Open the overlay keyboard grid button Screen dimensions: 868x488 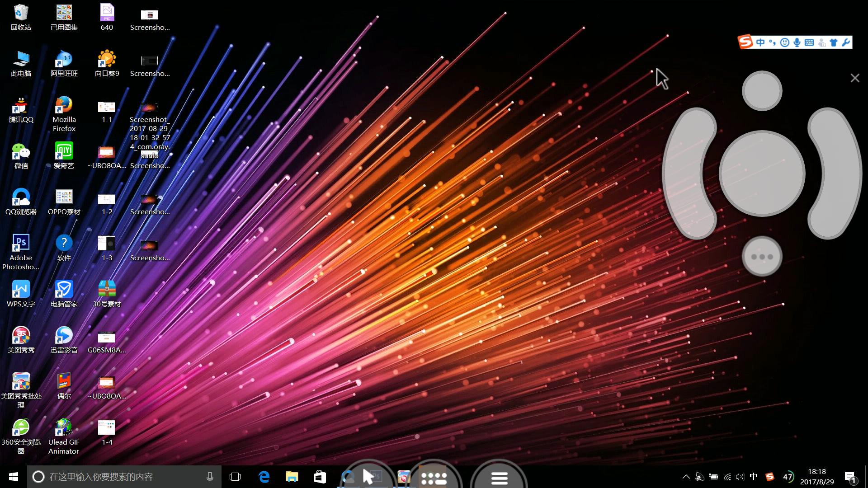tap(434, 478)
